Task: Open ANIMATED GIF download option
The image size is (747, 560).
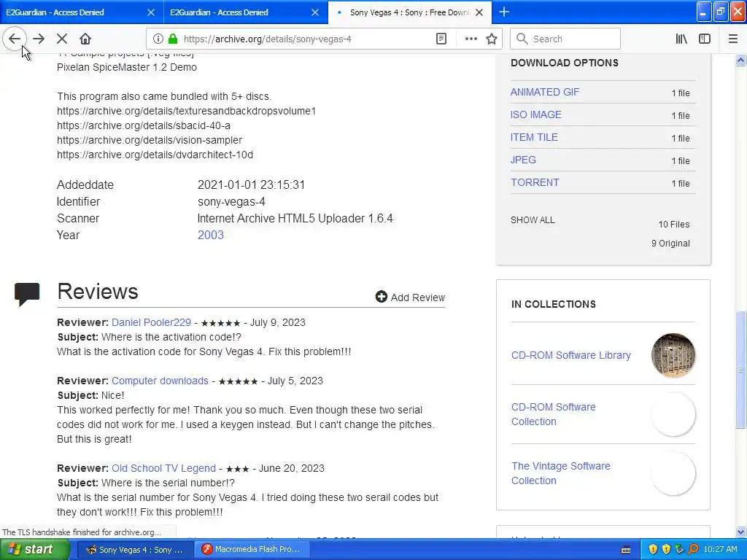Action: 545,92
